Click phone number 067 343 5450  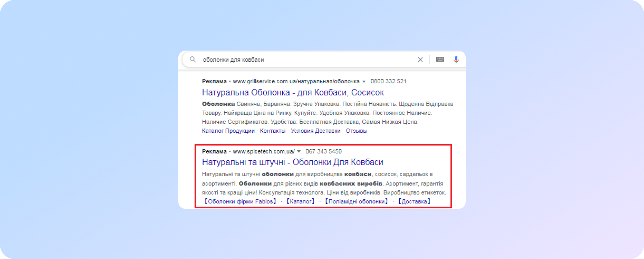324,151
